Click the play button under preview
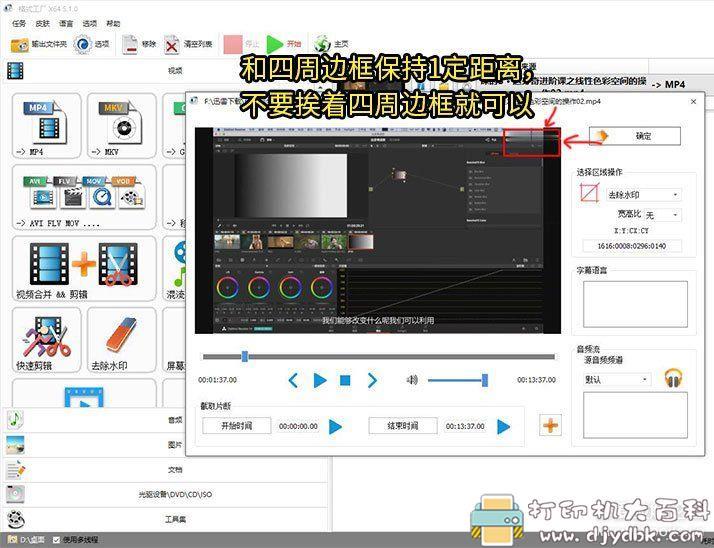Viewport: 714px width, 548px height. pyautogui.click(x=320, y=380)
